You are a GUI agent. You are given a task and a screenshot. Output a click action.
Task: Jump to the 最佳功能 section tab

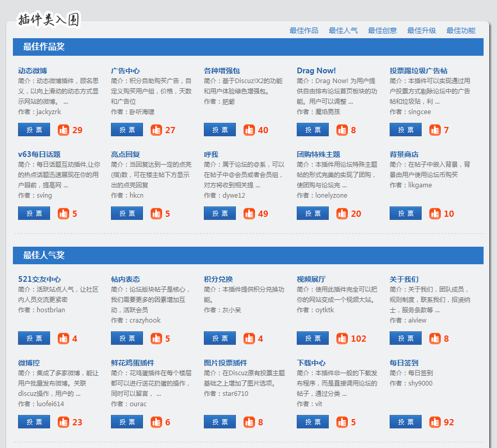click(x=461, y=30)
